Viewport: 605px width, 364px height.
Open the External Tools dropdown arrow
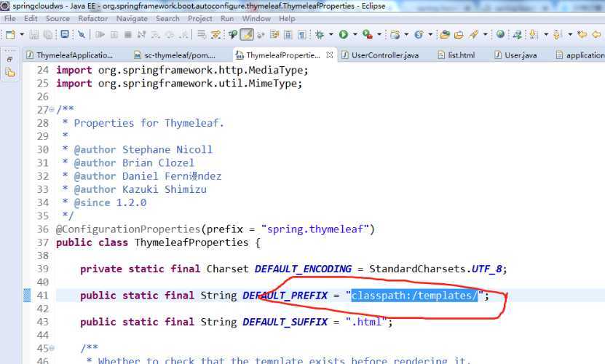pos(379,34)
